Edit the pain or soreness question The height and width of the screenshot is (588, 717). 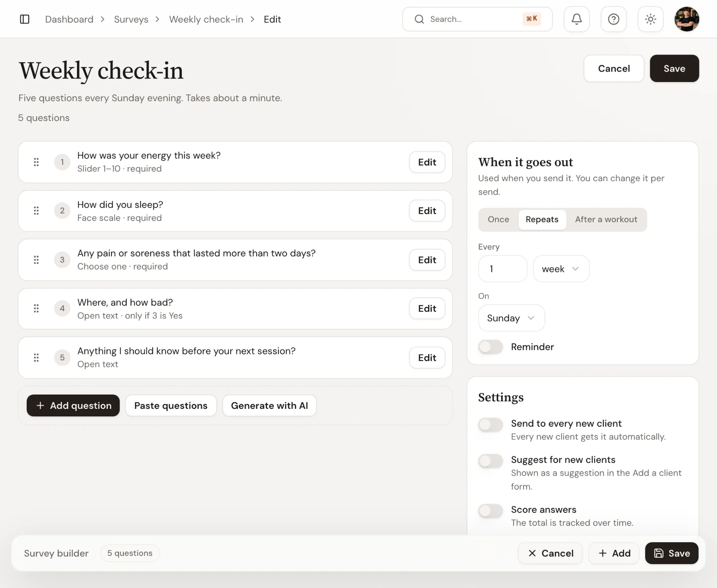click(427, 260)
